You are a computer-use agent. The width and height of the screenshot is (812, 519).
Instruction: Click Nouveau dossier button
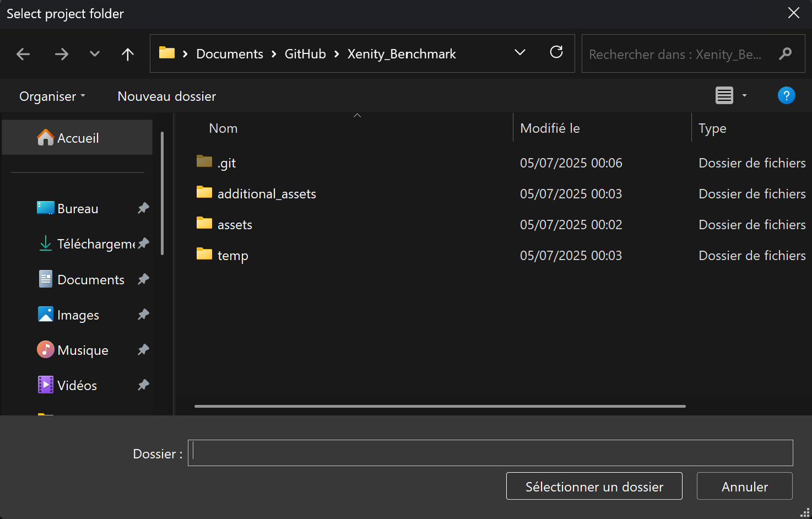(x=167, y=96)
